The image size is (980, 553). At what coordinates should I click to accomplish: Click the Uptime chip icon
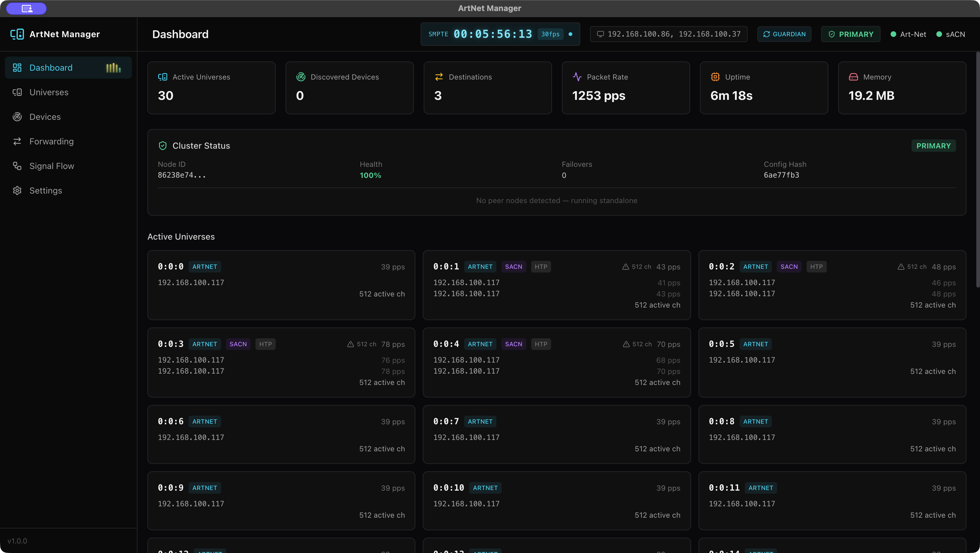[x=715, y=77]
